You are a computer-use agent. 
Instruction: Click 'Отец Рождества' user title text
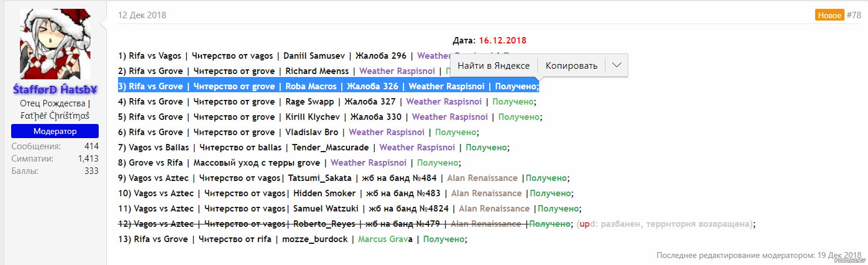pyautogui.click(x=53, y=103)
